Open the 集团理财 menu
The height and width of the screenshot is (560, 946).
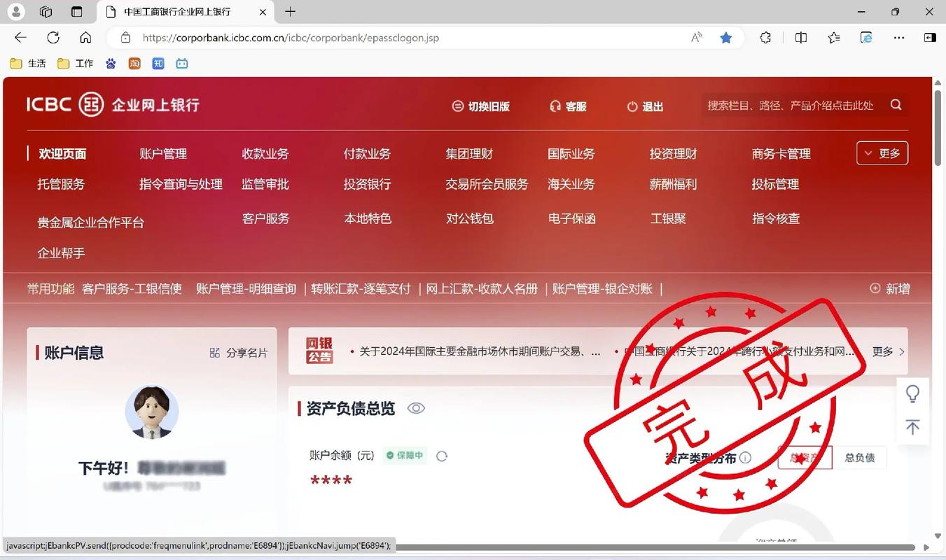point(469,154)
